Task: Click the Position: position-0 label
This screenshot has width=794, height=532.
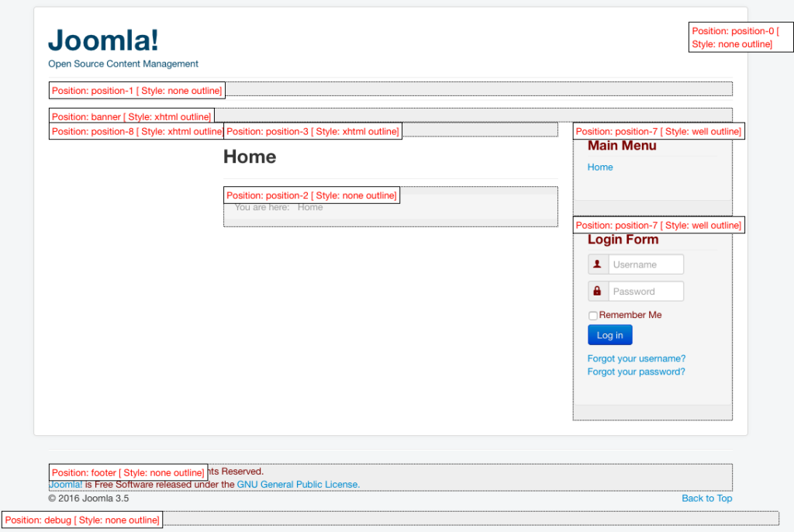Action: (740, 37)
